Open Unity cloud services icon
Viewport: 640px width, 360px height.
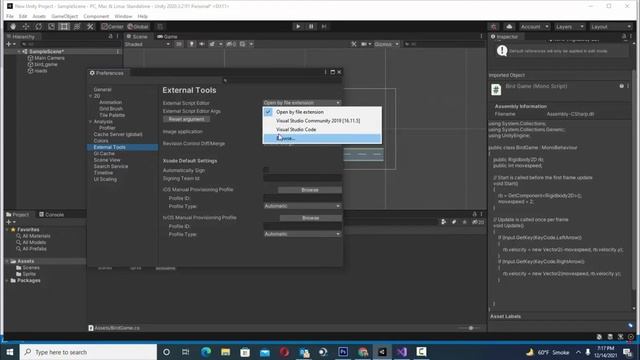pos(509,27)
